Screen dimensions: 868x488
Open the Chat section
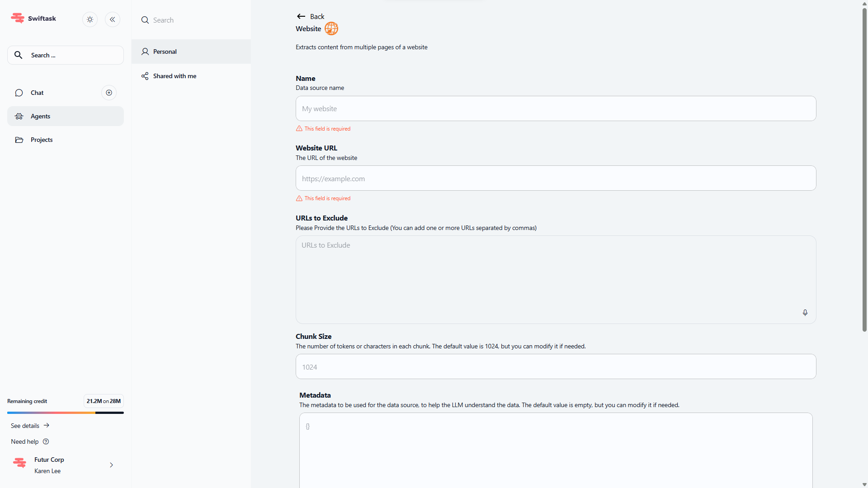tap(37, 93)
